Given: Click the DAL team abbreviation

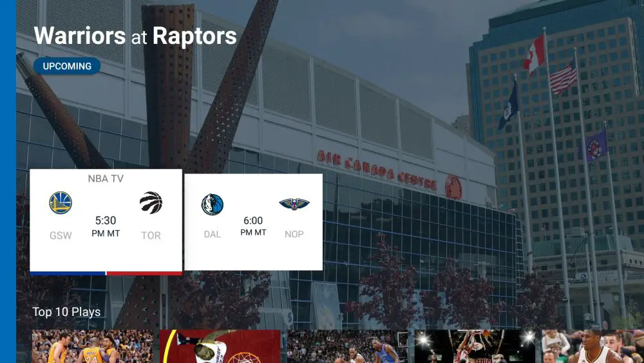Looking at the screenshot, I should 213,234.
